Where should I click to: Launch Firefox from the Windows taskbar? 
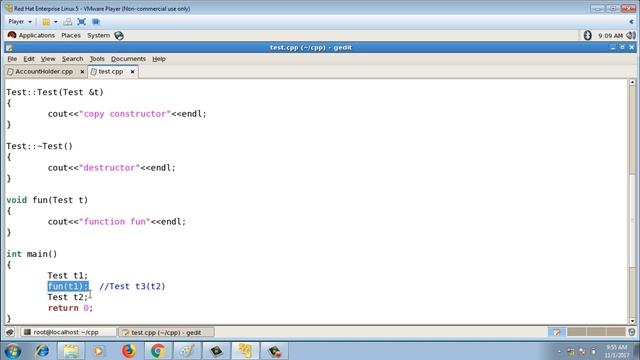click(x=129, y=351)
